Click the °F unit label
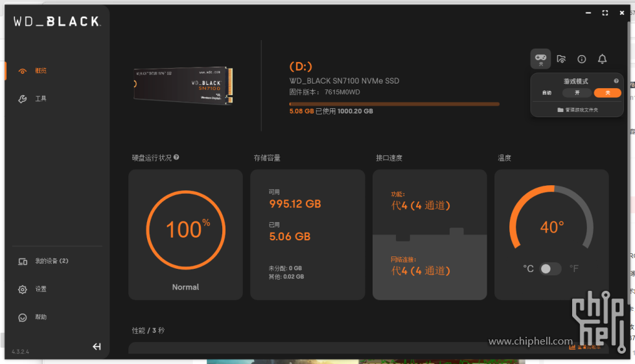 [x=574, y=268]
